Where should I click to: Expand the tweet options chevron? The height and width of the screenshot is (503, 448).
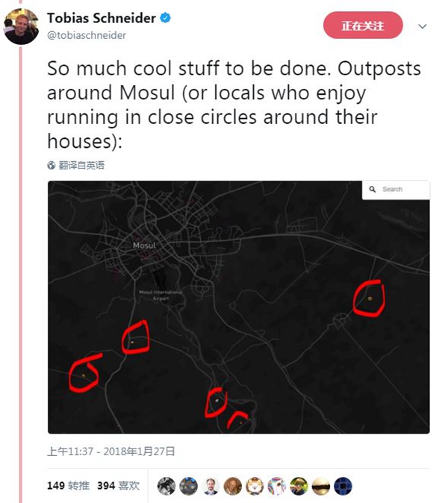(423, 26)
